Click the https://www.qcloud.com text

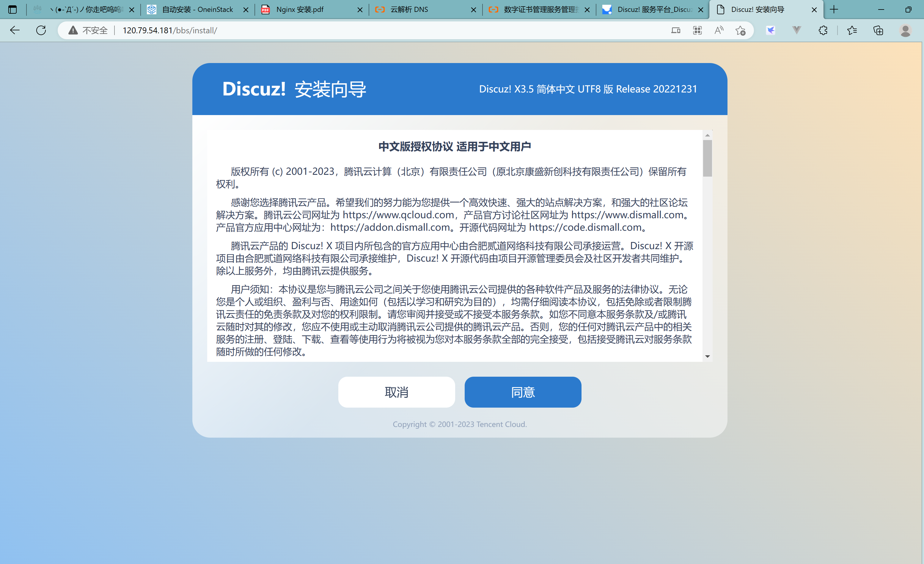tap(398, 215)
